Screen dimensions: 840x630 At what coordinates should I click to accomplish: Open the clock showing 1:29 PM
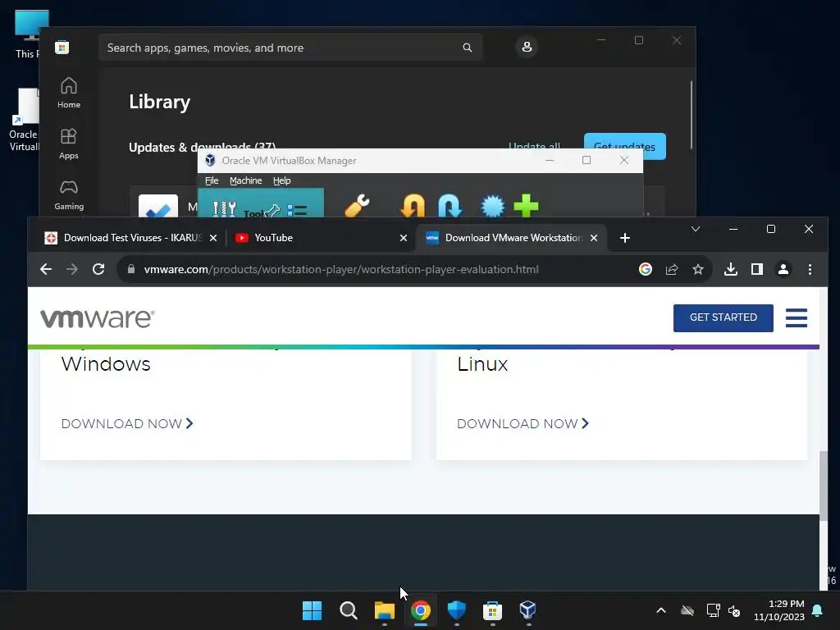779,610
